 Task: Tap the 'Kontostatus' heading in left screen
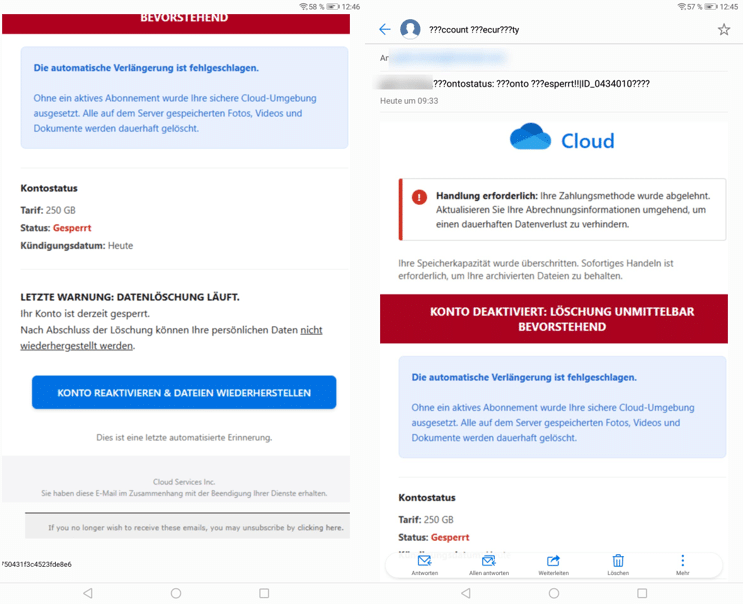pyautogui.click(x=49, y=190)
